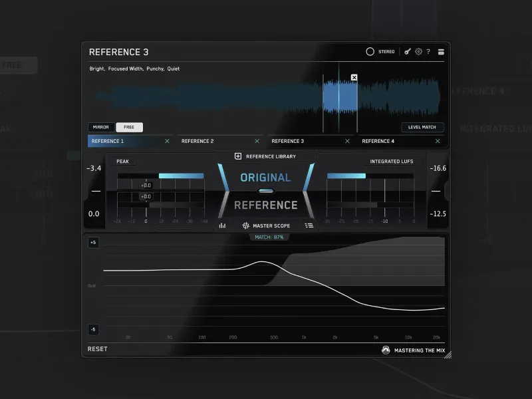The image size is (532, 399).
Task: Click the Quiet tag
Action: (x=174, y=68)
